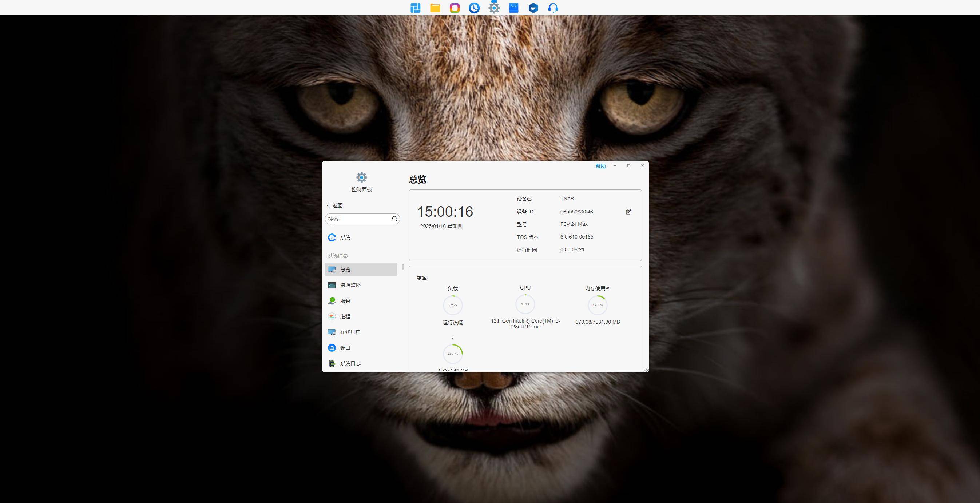Screen dimensions: 980x503
Task: Open the Control Panel gear in dock
Action: pyautogui.click(x=494, y=8)
